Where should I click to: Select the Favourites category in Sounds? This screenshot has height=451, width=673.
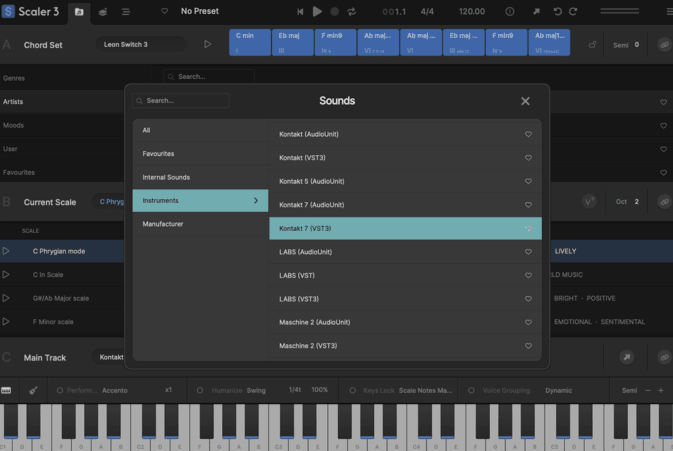tap(158, 154)
